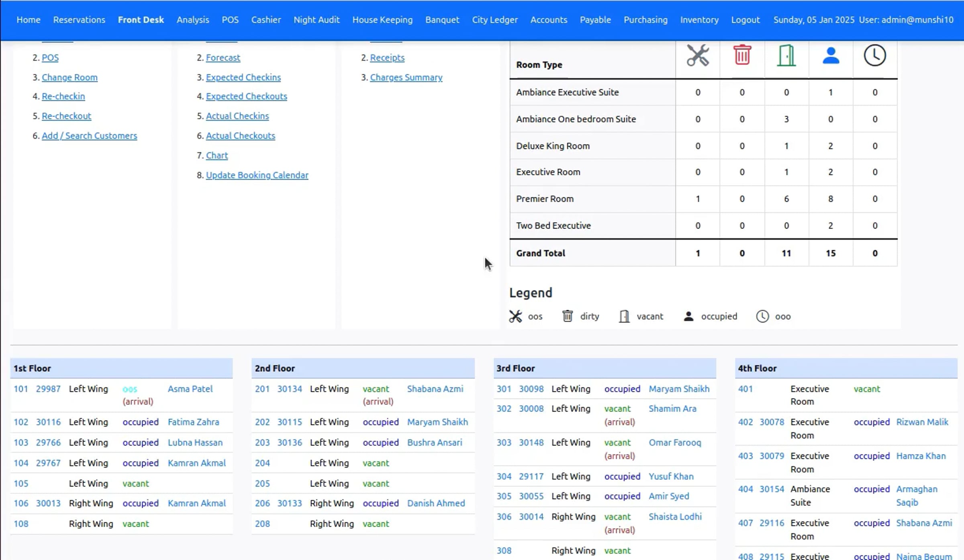
Task: Open Update Booking Calendar link
Action: click(x=257, y=175)
